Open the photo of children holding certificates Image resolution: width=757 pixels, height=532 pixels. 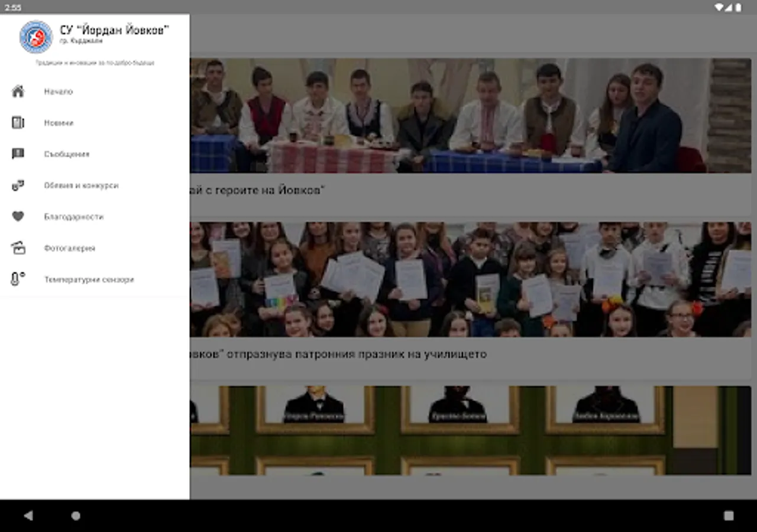pos(470,280)
